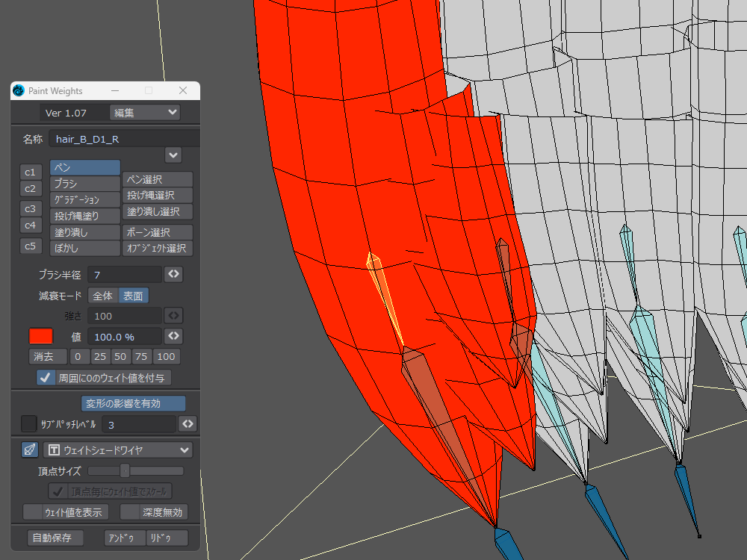Image resolution: width=747 pixels, height=560 pixels.
Task: Switch falloff mode to 全体
Action: [x=102, y=296]
